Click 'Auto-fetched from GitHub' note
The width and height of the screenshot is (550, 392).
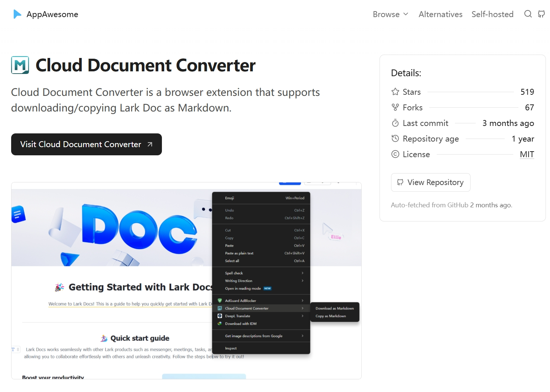tap(452, 205)
